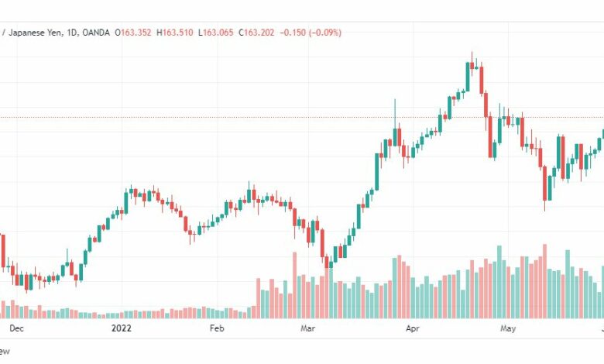Select the high price value H163.510
The height and width of the screenshot is (364, 604).
click(x=175, y=33)
